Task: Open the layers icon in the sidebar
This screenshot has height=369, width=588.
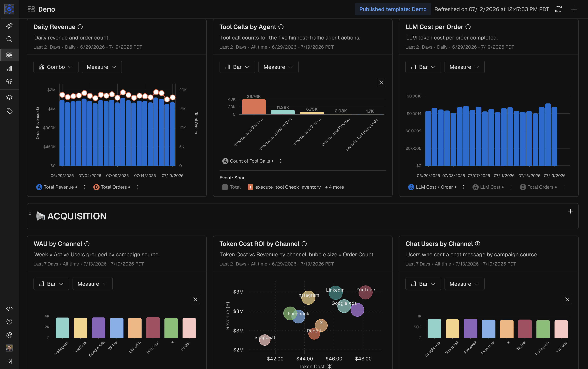Action: coord(9,97)
